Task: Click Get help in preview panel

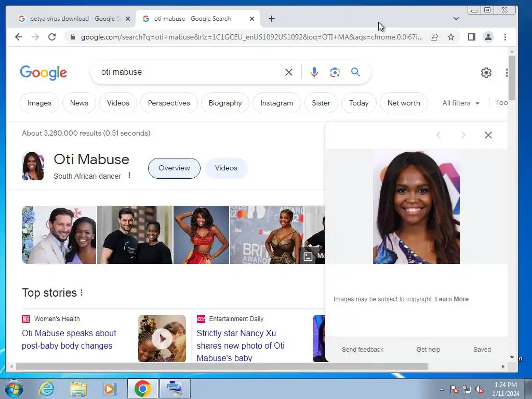Action: coord(428,350)
